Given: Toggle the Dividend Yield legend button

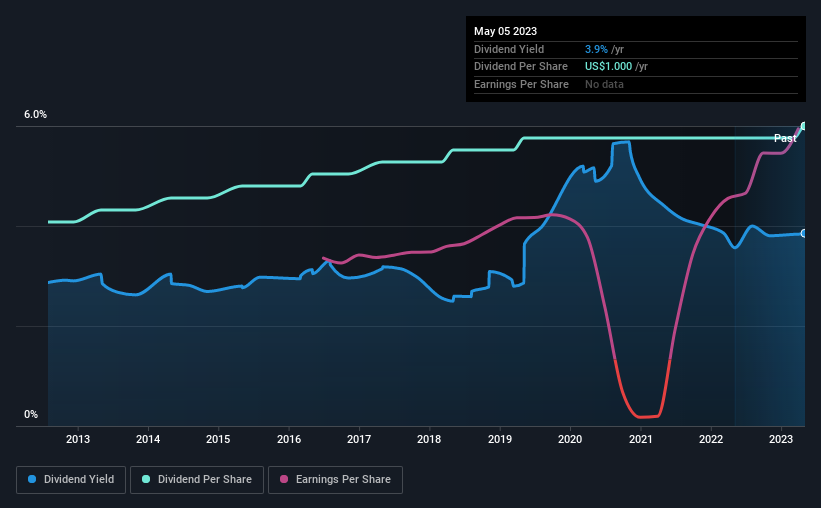Looking at the screenshot, I should coord(71,480).
